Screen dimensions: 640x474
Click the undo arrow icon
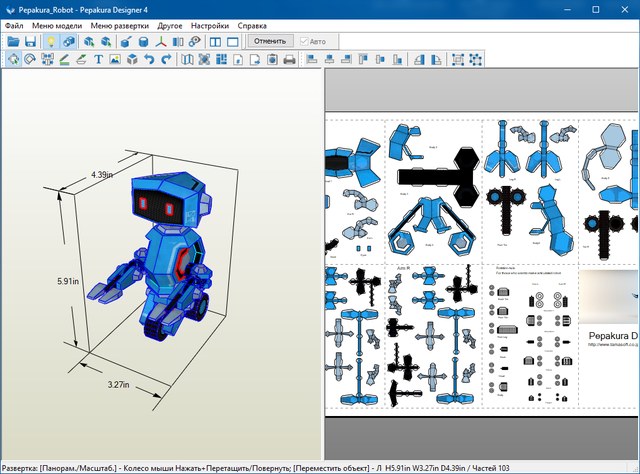[x=149, y=60]
